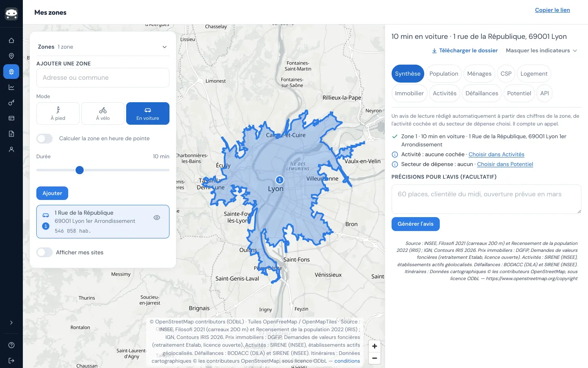Image resolution: width=588 pixels, height=368 pixels.
Task: Zoom in the map with plus button
Action: pyautogui.click(x=374, y=346)
